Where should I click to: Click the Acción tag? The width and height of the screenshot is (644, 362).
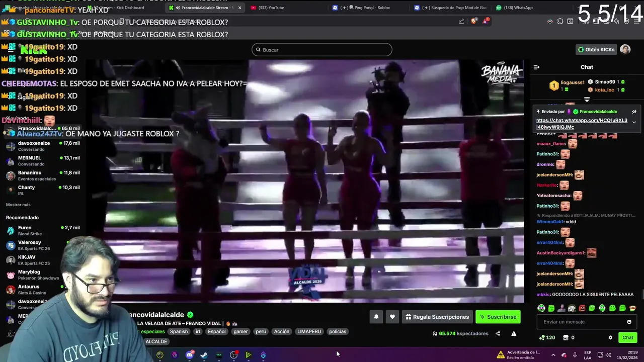click(281, 331)
